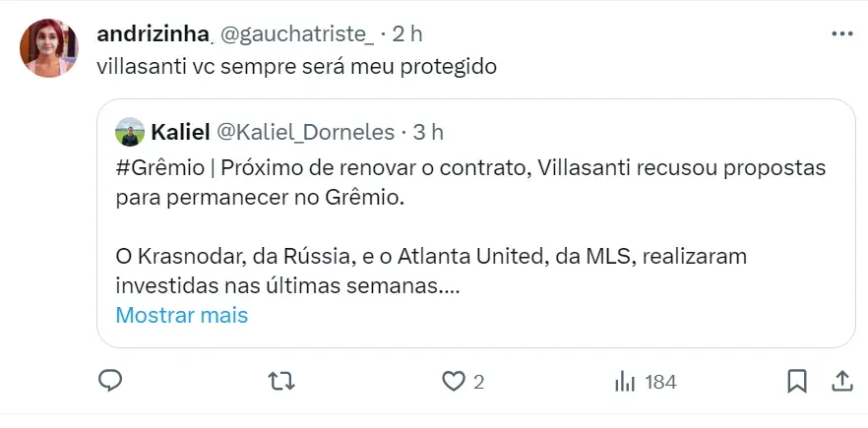Viewport: 868px width, 428px height.
Task: Click the 184 views count
Action: pyautogui.click(x=659, y=382)
